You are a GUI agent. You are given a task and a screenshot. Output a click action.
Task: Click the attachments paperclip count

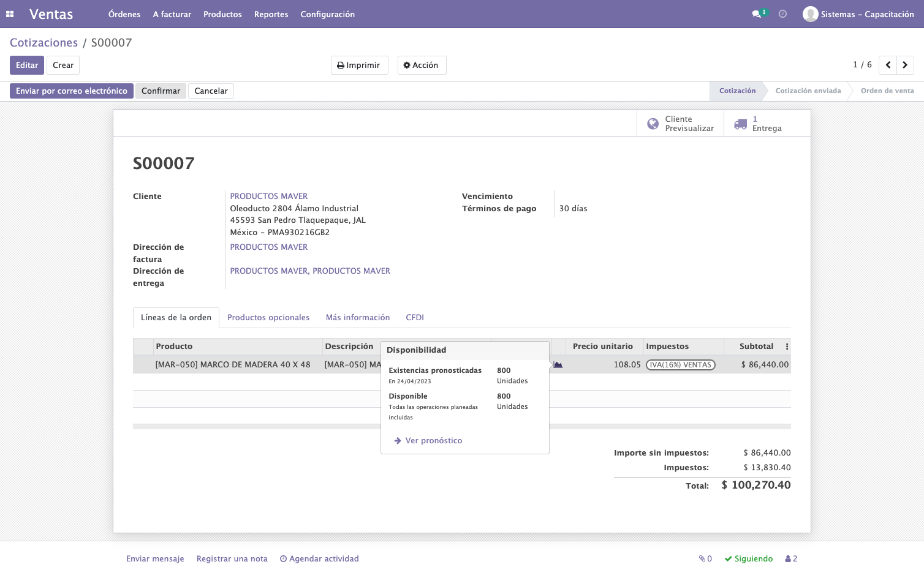(x=705, y=558)
